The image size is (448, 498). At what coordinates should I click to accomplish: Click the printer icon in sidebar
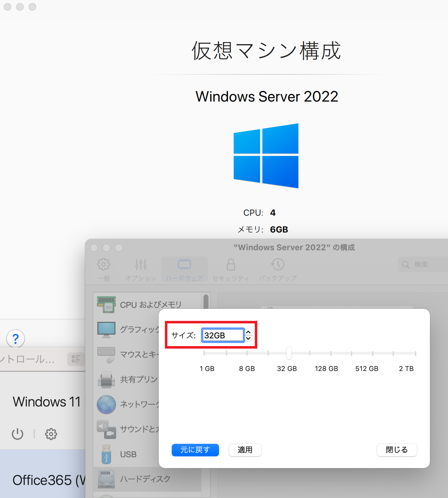pos(106,380)
